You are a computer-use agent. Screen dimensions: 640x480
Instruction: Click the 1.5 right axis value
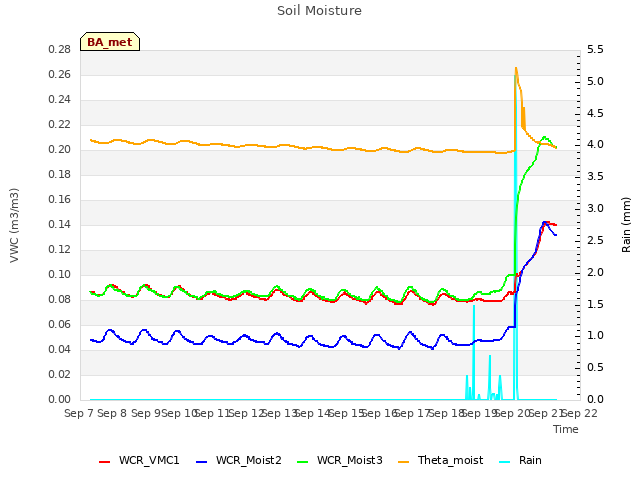tap(595, 304)
